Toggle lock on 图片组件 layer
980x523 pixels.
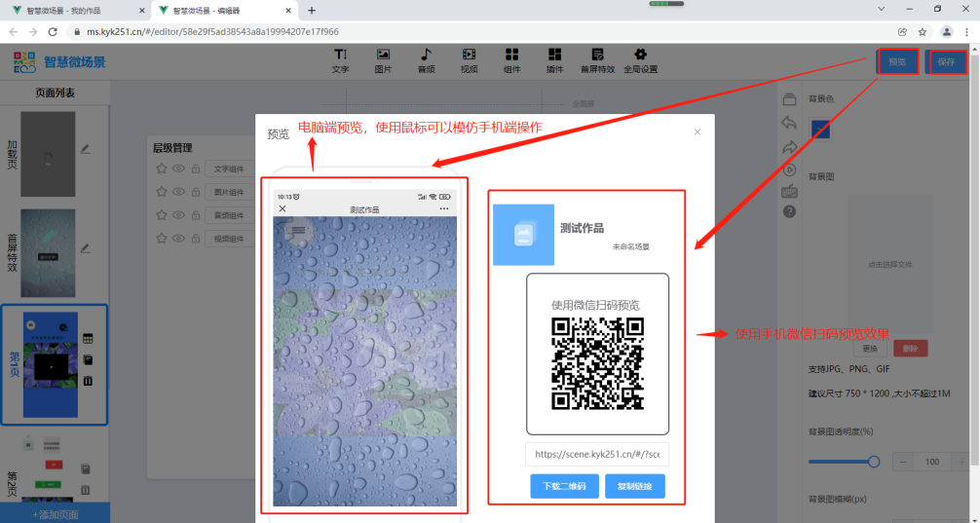[196, 192]
